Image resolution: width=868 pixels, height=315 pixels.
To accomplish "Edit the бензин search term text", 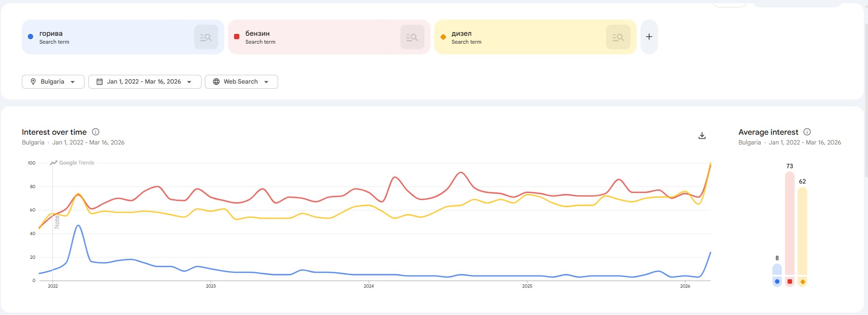I will click(257, 33).
